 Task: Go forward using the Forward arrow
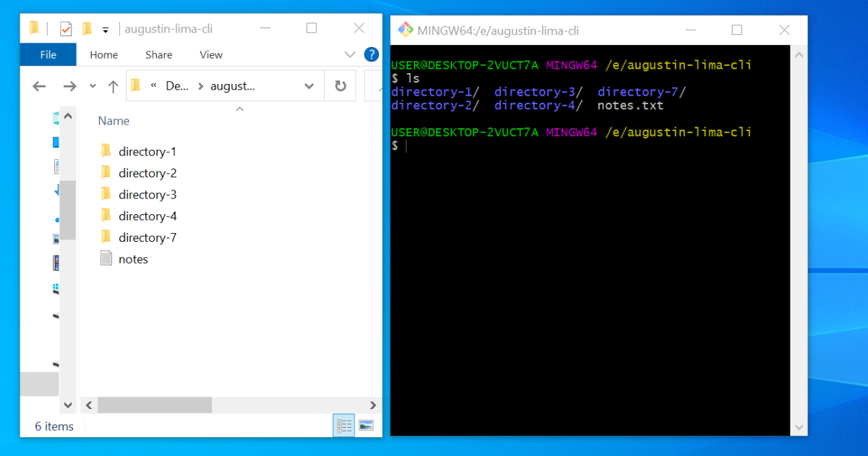coord(69,86)
